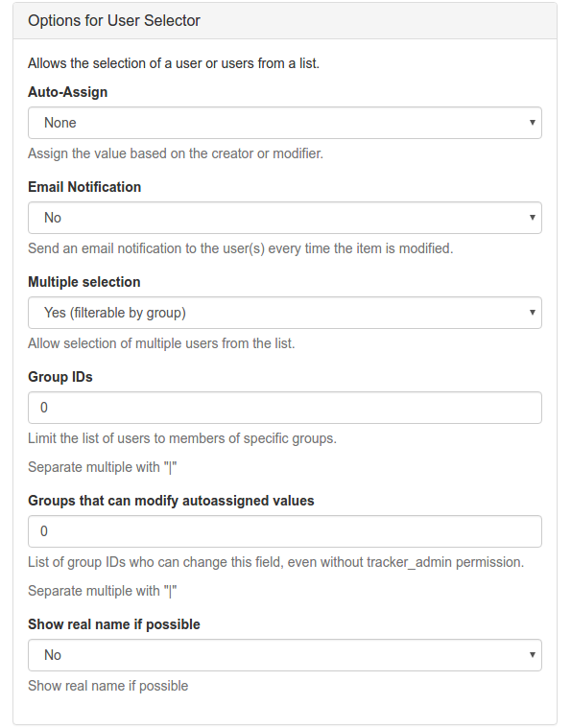The height and width of the screenshot is (728, 571).
Task: Click the Auto-Assign dropdown caret icon
Action: [x=533, y=122]
